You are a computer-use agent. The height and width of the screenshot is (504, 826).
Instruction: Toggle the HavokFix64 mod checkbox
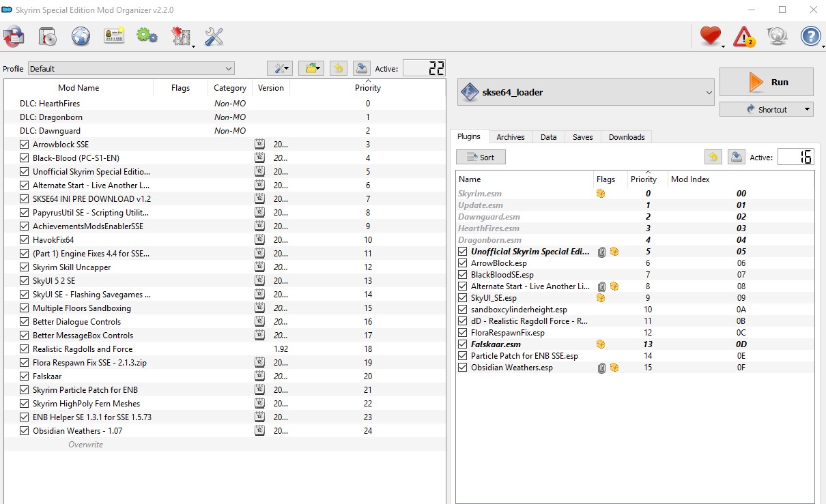pos(25,239)
